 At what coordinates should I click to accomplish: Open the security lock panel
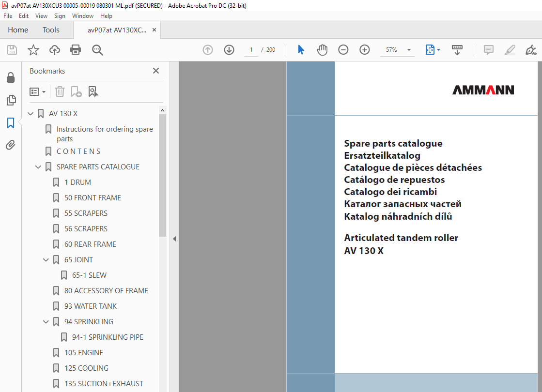pyautogui.click(x=11, y=78)
